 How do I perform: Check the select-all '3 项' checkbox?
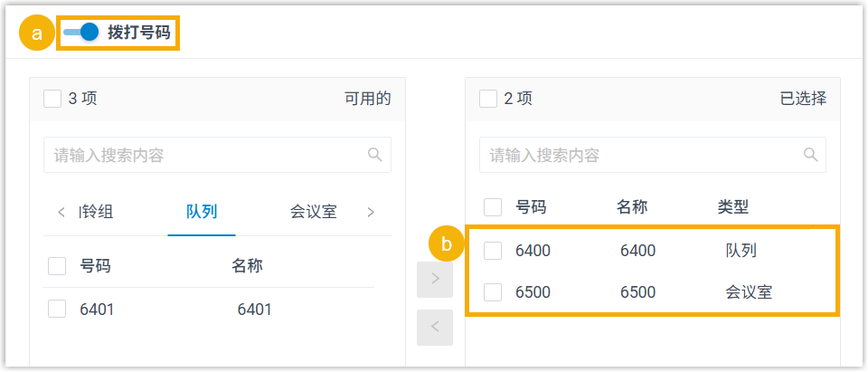tap(52, 99)
